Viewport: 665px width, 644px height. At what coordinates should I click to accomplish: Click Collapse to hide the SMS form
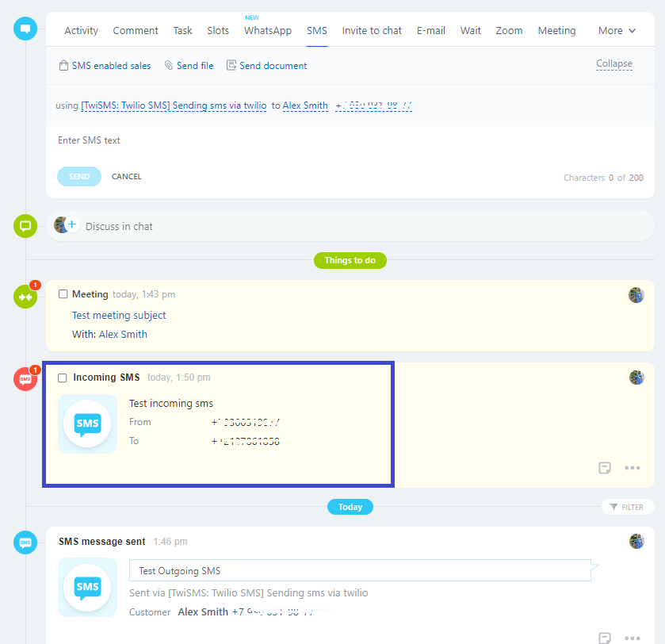point(613,63)
